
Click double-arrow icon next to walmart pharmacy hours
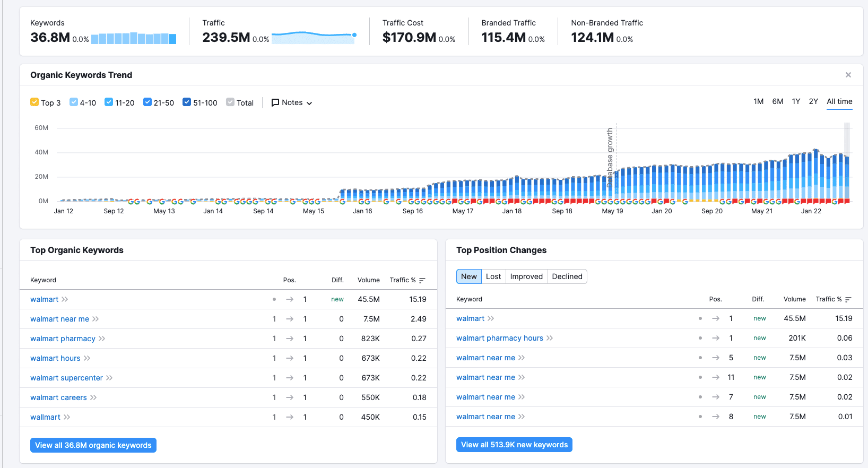(x=550, y=338)
